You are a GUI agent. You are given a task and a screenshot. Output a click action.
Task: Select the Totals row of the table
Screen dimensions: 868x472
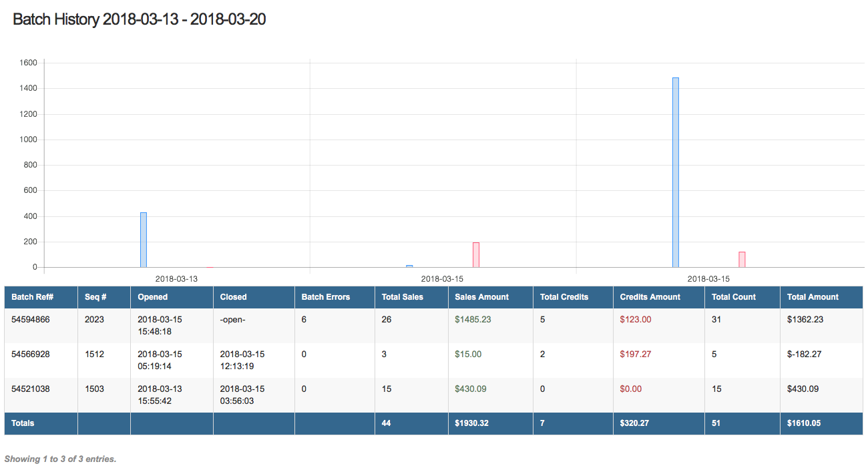click(267, 423)
